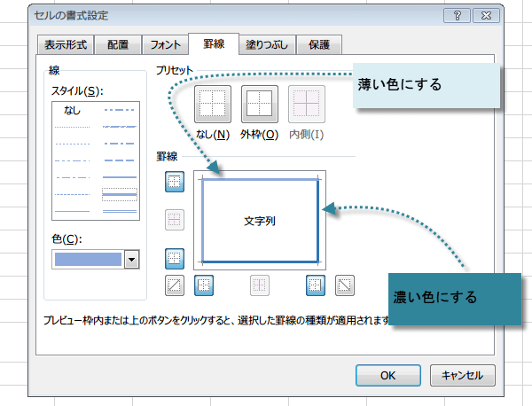The height and width of the screenshot is (406, 532).
Task: Switch to the 保護 tab
Action: [x=319, y=44]
